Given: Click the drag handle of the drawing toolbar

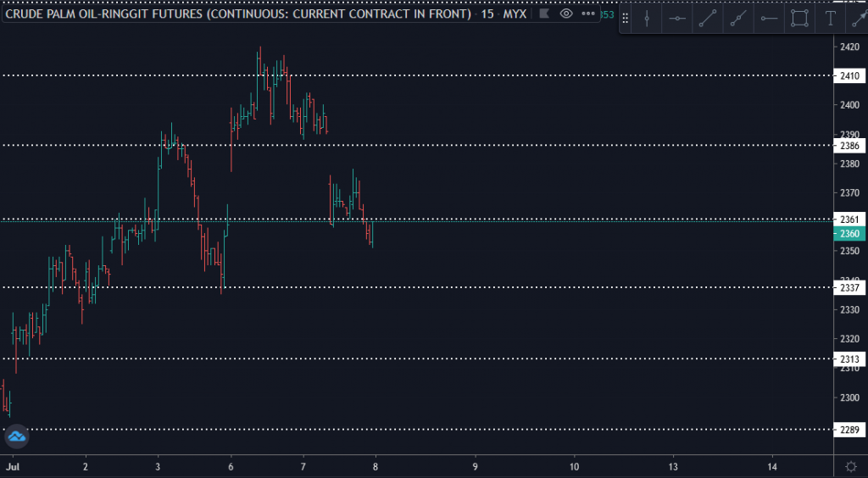Looking at the screenshot, I should pyautogui.click(x=626, y=19).
